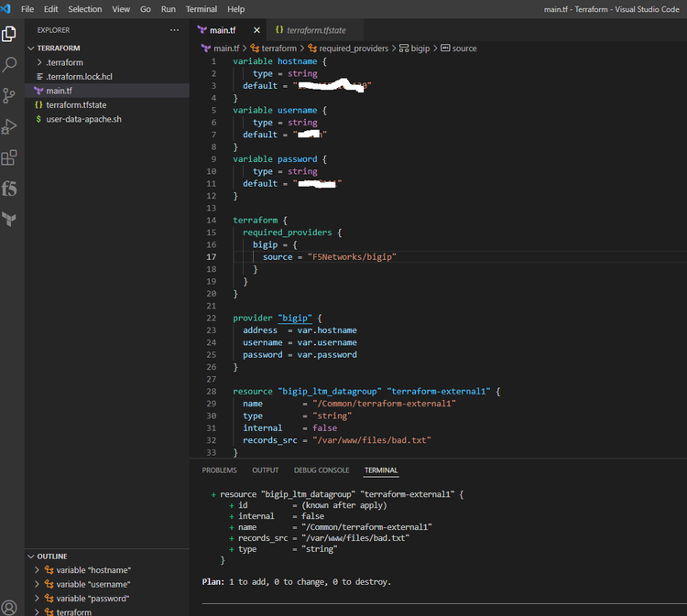This screenshot has height=616, width=687.
Task: Open the Selection menu
Action: coord(85,8)
